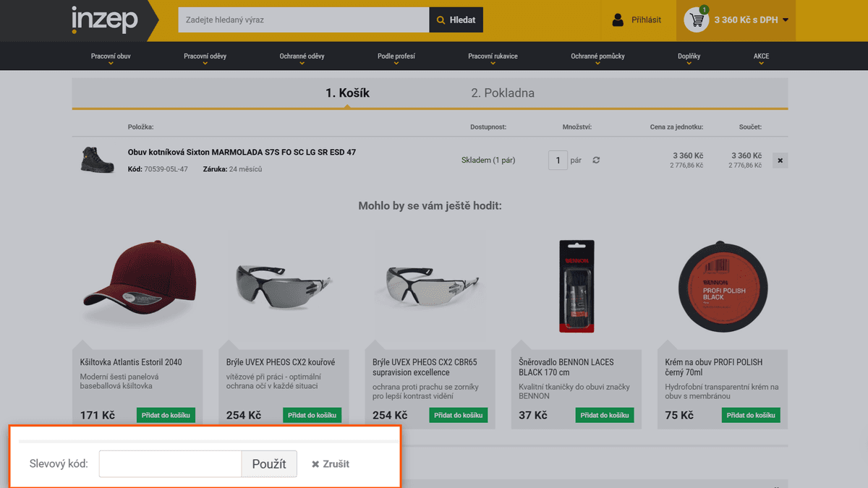
Task: Expand the Pracovní obuv menu
Action: [x=111, y=56]
